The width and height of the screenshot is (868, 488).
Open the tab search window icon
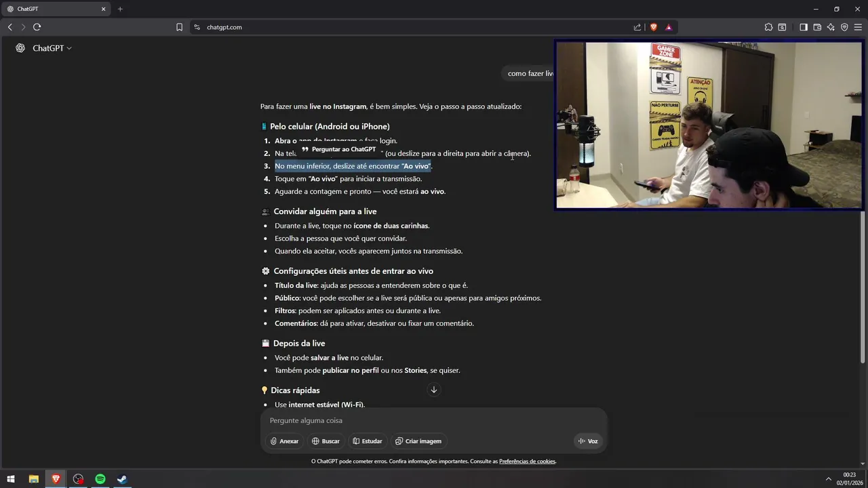pyautogui.click(x=782, y=27)
